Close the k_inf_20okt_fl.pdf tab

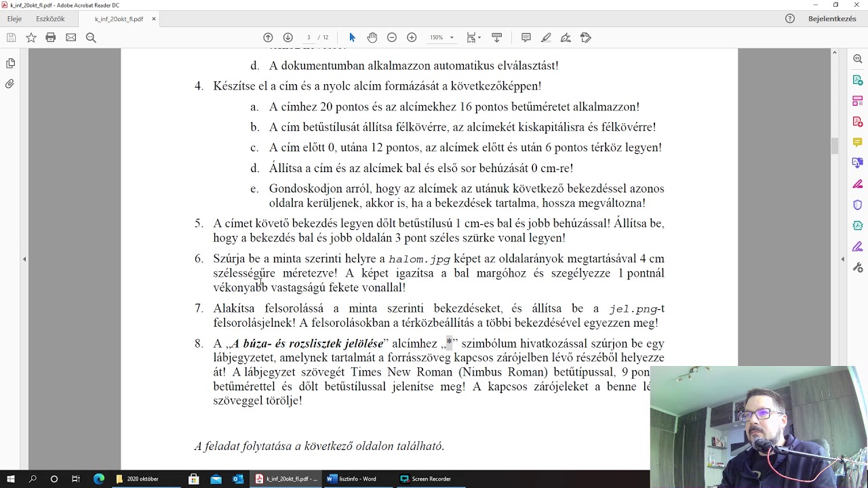154,19
